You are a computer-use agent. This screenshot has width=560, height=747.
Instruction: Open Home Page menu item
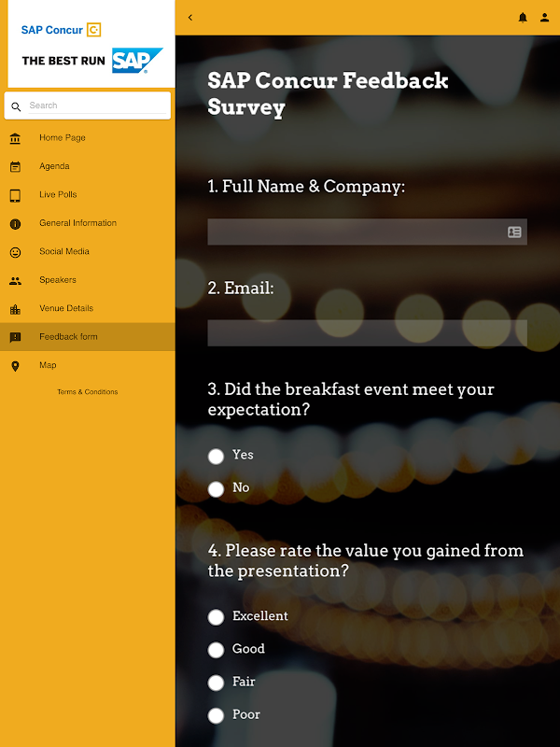(88, 137)
